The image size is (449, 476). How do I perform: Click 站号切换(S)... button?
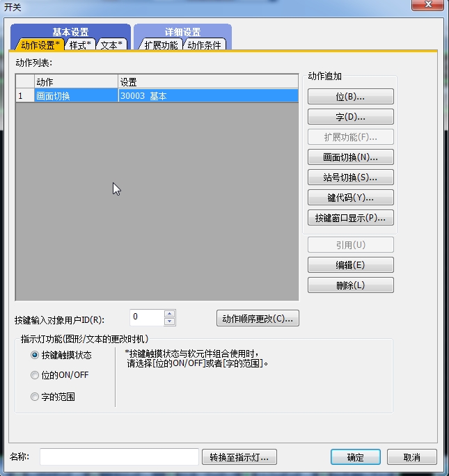point(350,177)
